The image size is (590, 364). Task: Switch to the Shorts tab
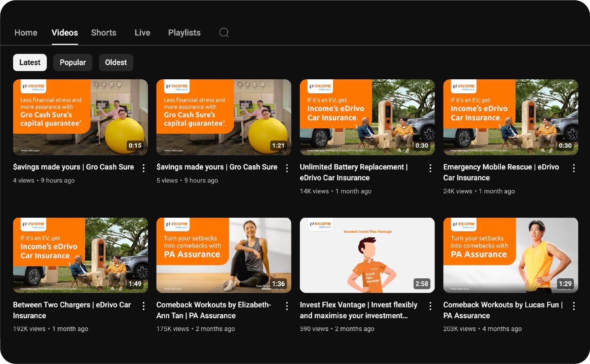click(104, 33)
